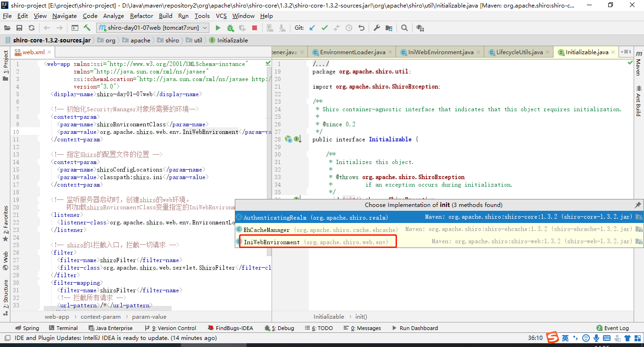Screen dimensions: 644x347
Task: Update project via Git blue arrow
Action: [312, 28]
